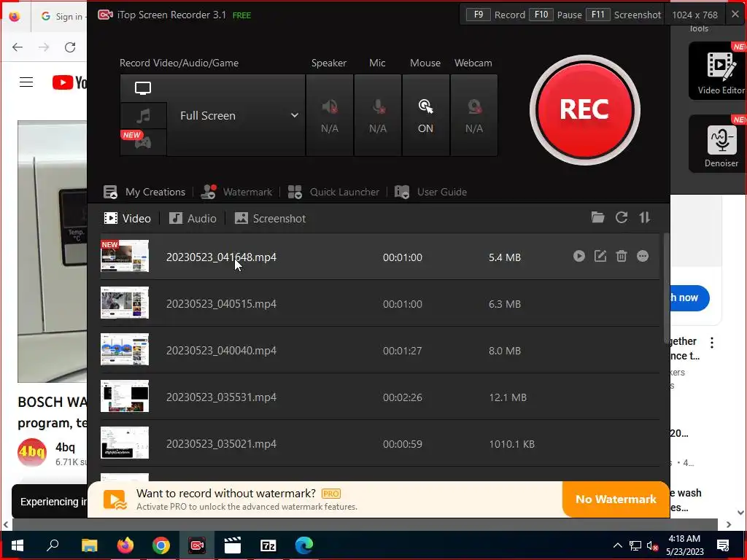Open the Video Editor tool

(720, 71)
